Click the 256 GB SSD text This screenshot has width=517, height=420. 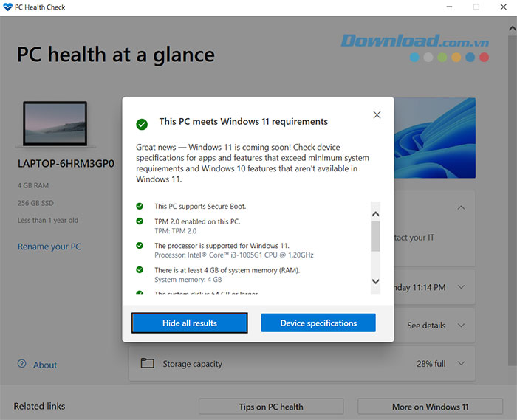click(35, 203)
